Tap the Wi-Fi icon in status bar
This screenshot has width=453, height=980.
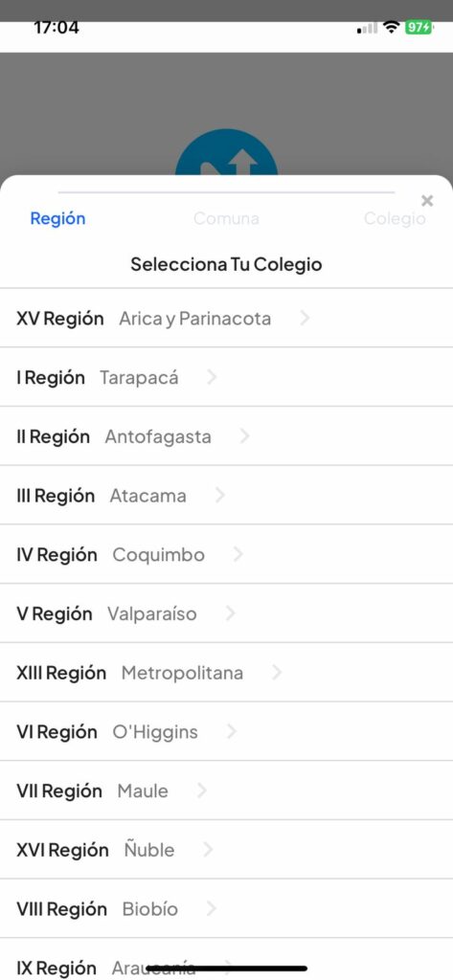tap(392, 28)
